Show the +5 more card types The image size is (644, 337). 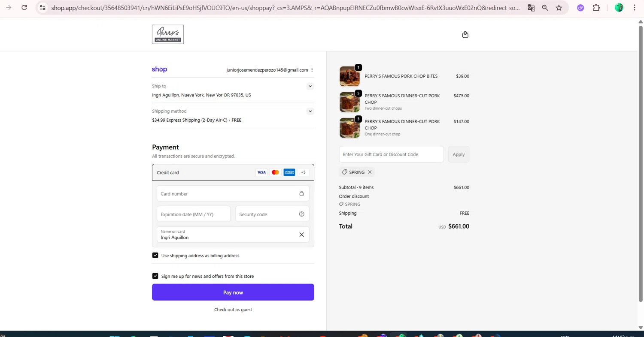[x=303, y=172]
